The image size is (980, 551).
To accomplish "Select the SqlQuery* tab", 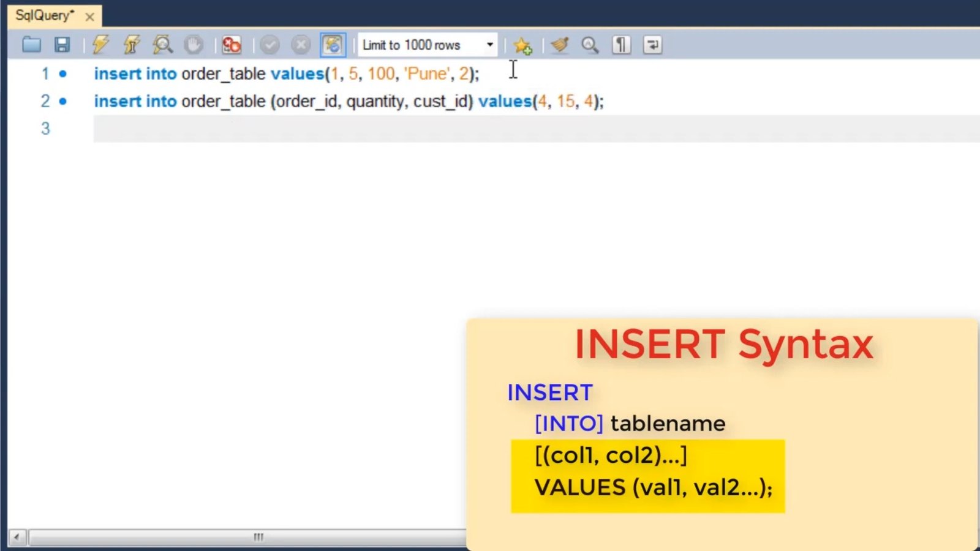I will [x=45, y=16].
